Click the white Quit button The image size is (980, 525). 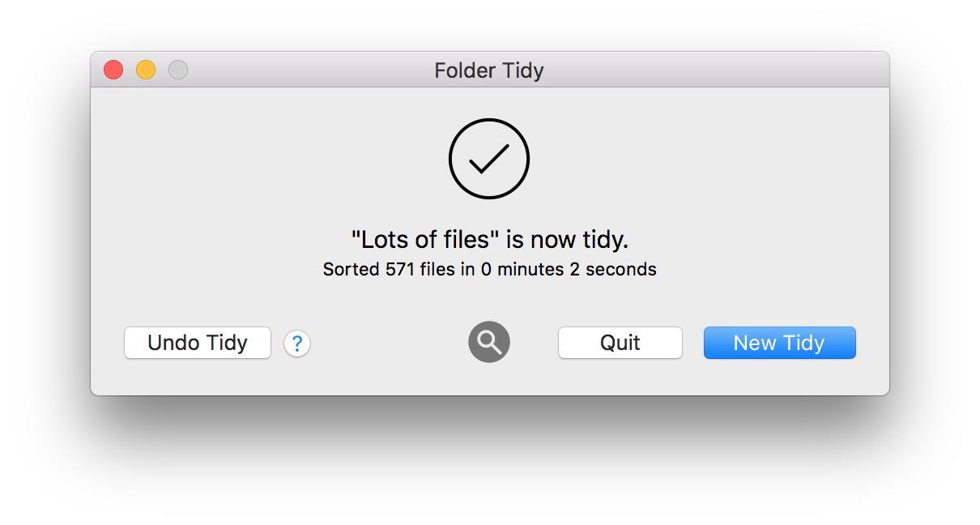[620, 343]
